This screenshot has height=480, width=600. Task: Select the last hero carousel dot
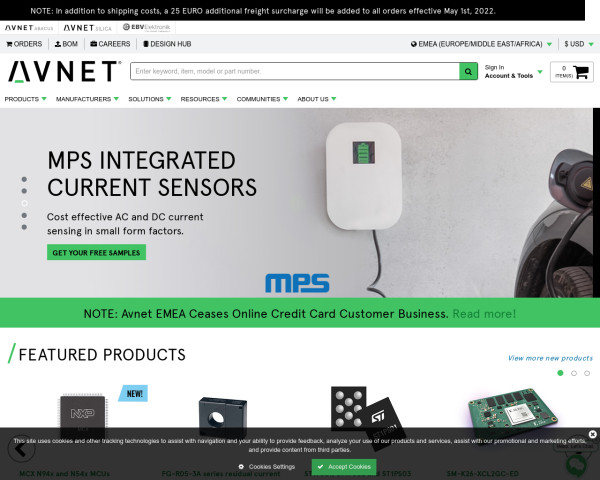pos(24,227)
